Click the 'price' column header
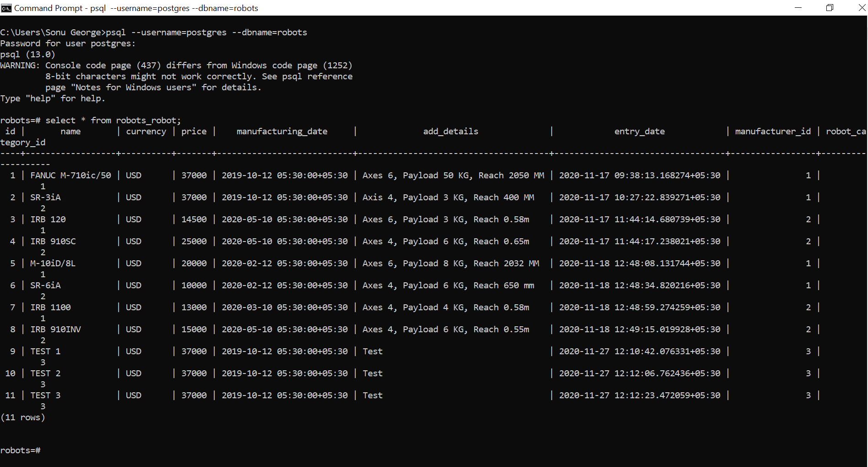 pyautogui.click(x=194, y=132)
